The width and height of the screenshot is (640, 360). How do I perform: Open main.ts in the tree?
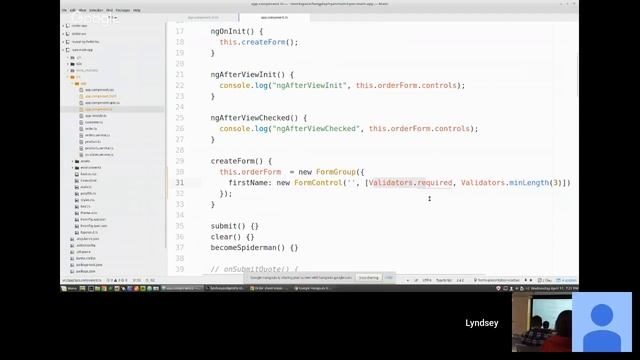coord(86,187)
